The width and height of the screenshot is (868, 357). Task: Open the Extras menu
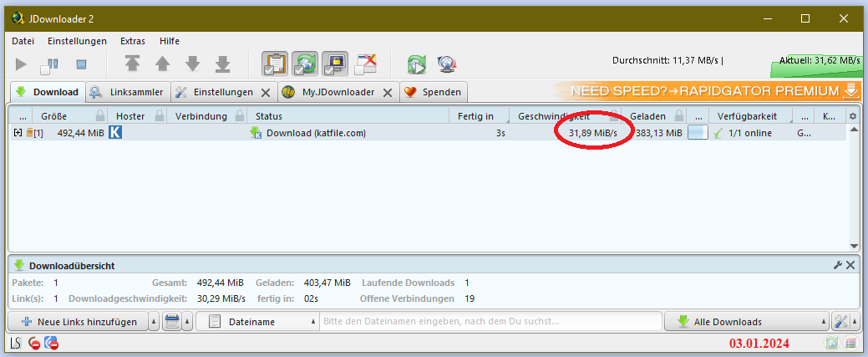tap(133, 41)
